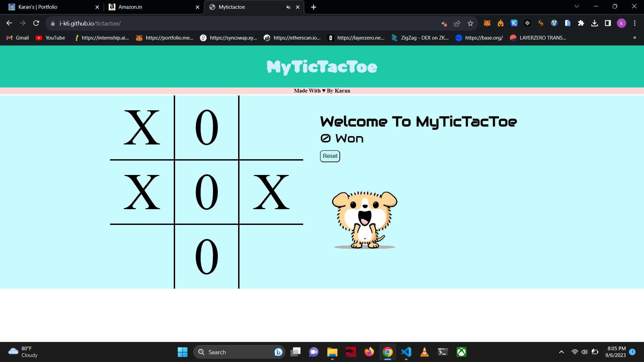
Task: Open Chrome three-dot menu
Action: pos(635,23)
